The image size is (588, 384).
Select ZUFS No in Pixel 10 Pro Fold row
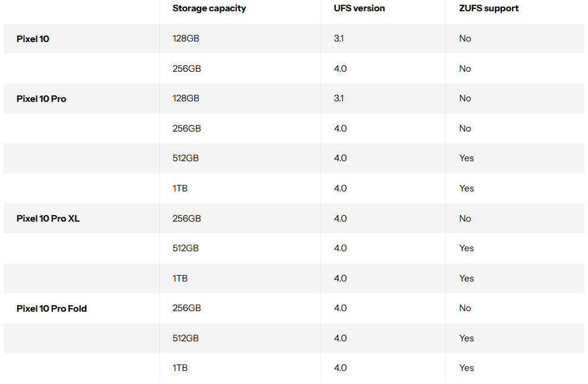(465, 308)
